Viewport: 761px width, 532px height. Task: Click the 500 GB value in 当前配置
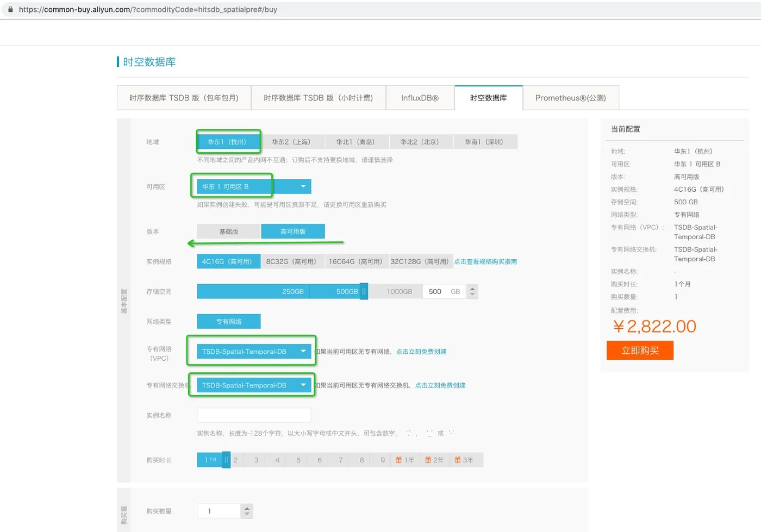click(686, 202)
